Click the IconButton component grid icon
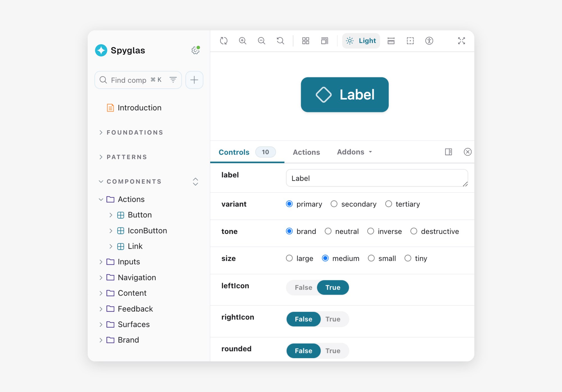This screenshot has height=392, width=562. pyautogui.click(x=121, y=231)
